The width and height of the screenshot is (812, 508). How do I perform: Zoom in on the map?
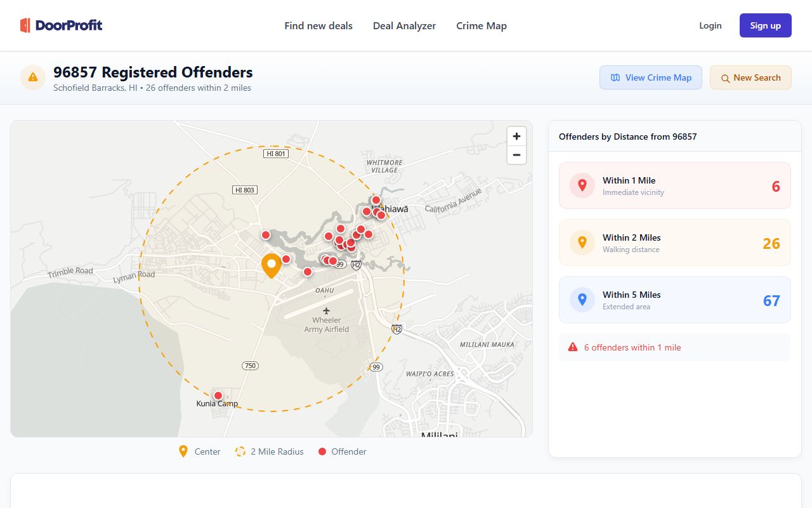pos(516,137)
